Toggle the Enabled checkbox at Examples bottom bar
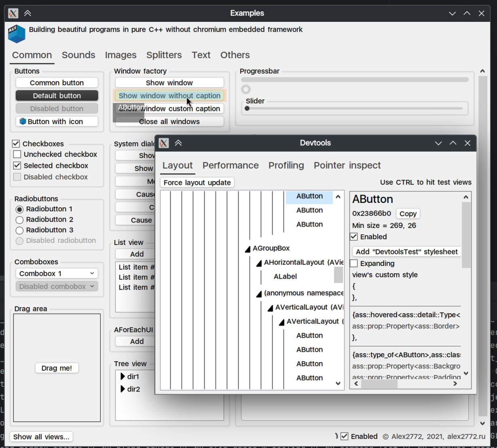 coord(345,436)
